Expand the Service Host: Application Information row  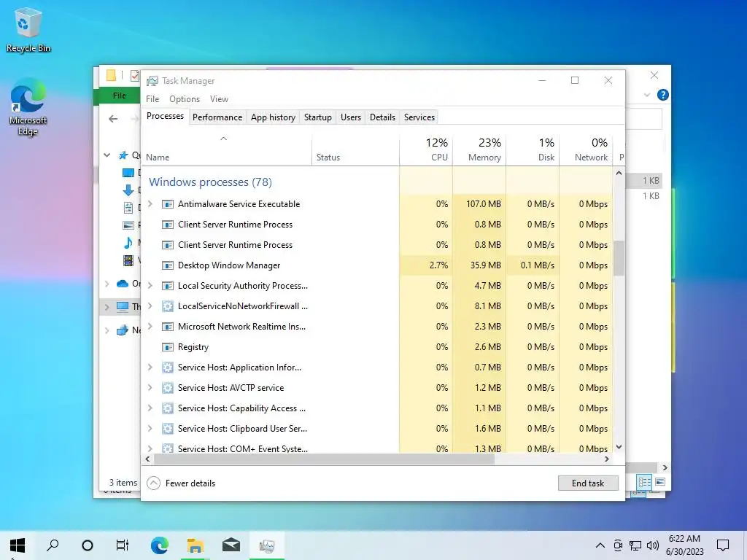click(150, 367)
